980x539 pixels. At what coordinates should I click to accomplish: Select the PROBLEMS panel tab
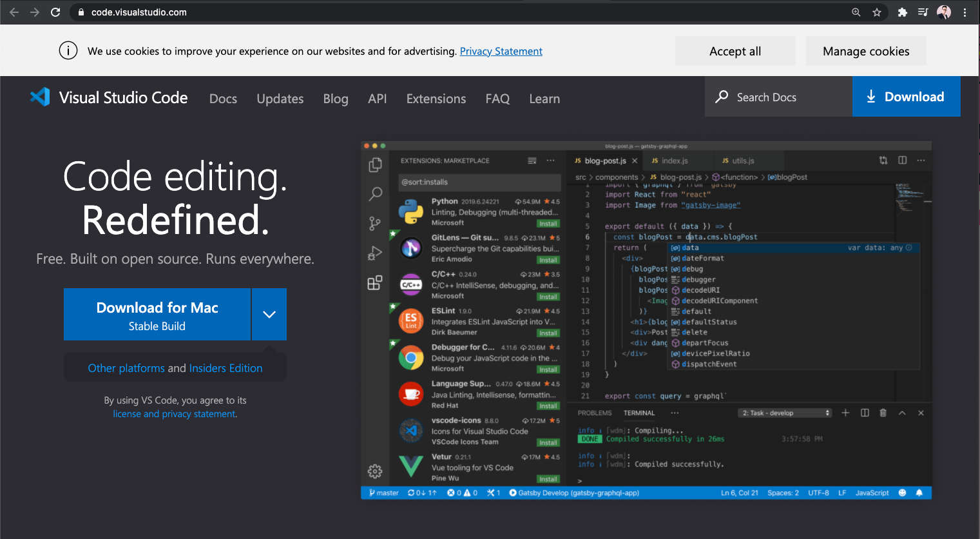[x=595, y=413]
